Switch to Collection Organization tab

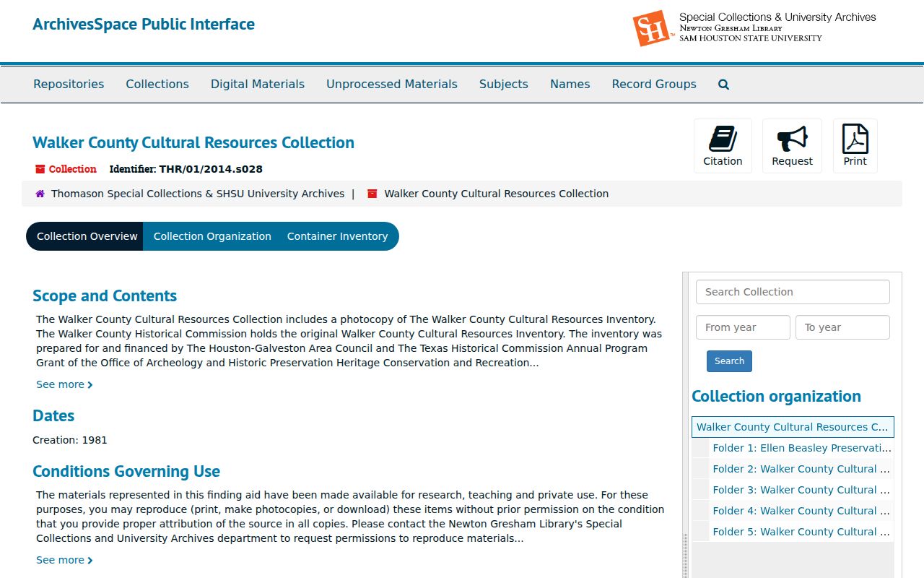pyautogui.click(x=212, y=236)
